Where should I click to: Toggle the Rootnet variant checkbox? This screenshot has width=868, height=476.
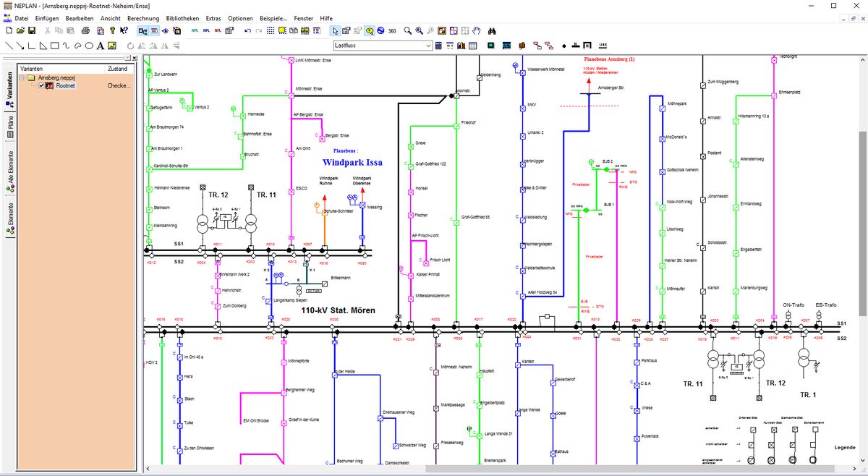tap(41, 85)
